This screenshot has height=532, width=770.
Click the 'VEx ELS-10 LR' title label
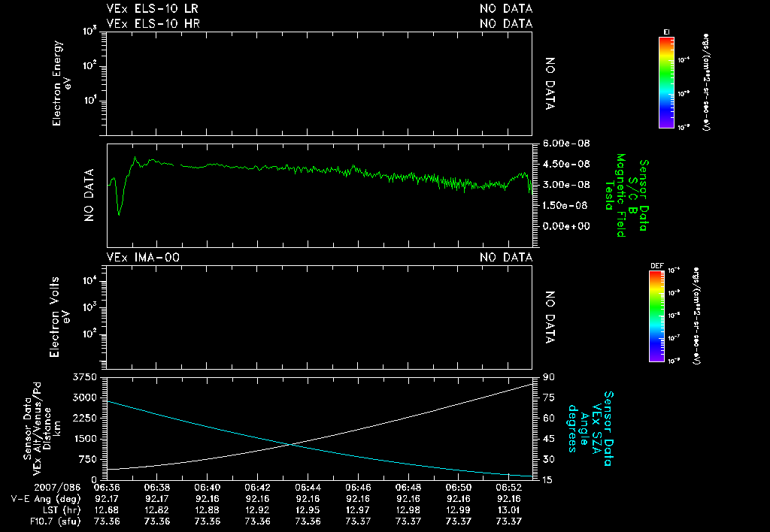coord(153,9)
